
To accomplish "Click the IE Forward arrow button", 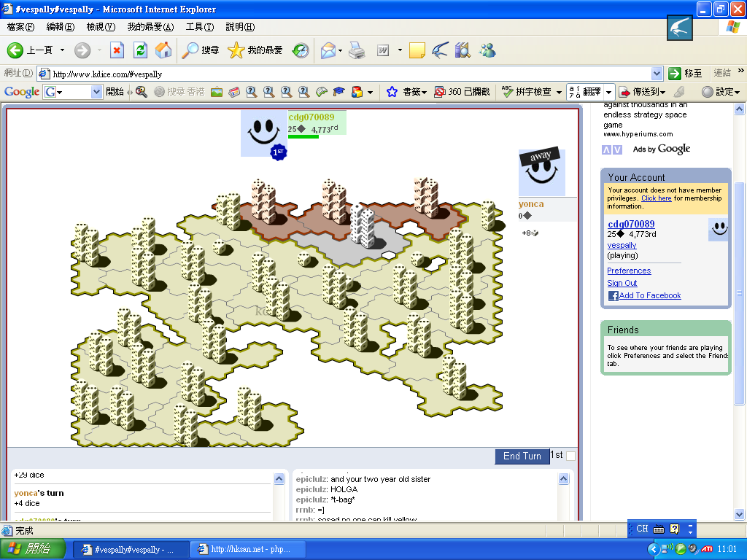I will point(82,50).
